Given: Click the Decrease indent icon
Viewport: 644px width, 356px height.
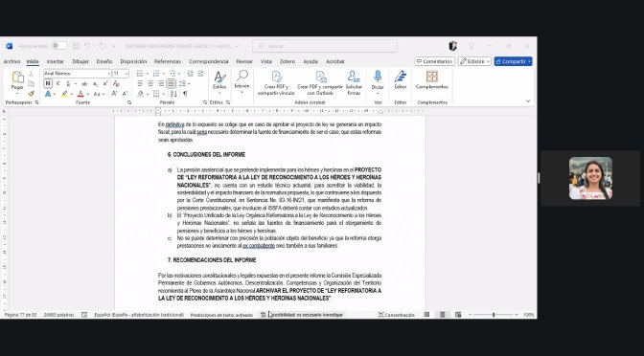Looking at the screenshot, I should 190,74.
